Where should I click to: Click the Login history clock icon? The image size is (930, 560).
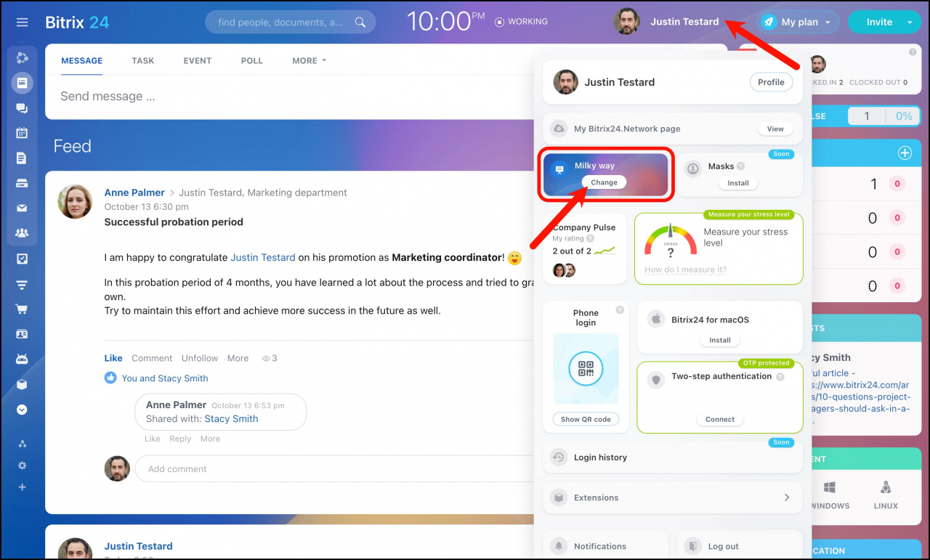coord(559,458)
